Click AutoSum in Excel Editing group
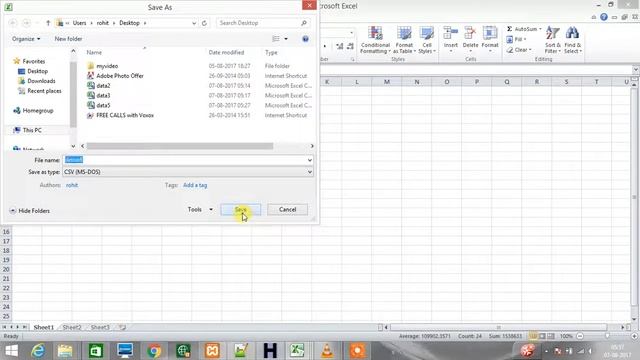The image size is (640, 360). (524, 29)
